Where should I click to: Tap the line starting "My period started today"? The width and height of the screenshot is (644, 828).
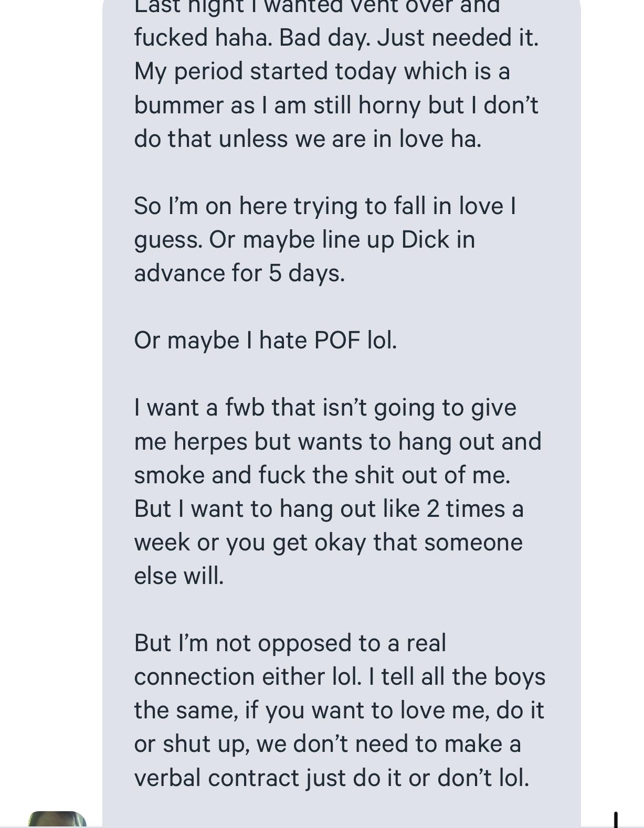322,71
